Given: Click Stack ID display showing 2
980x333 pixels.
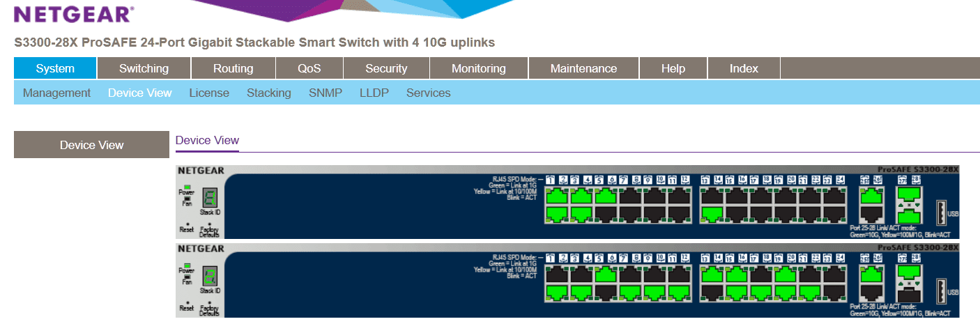Looking at the screenshot, I should tap(210, 275).
